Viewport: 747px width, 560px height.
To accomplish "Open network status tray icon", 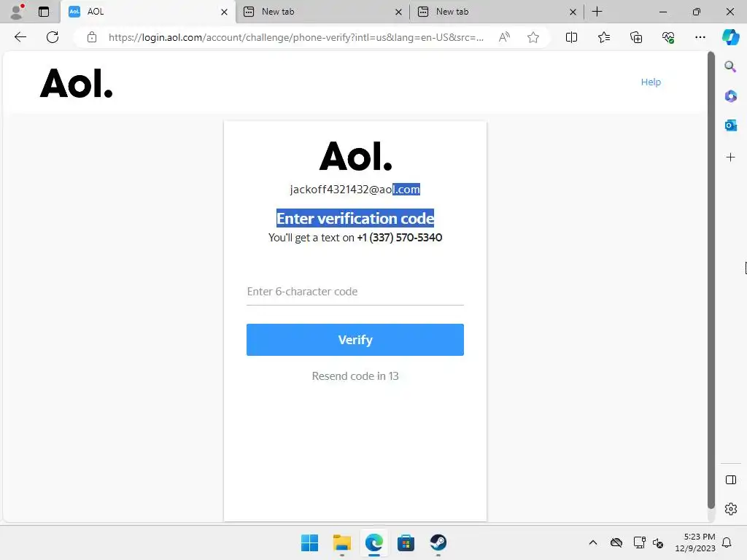I will tap(639, 542).
